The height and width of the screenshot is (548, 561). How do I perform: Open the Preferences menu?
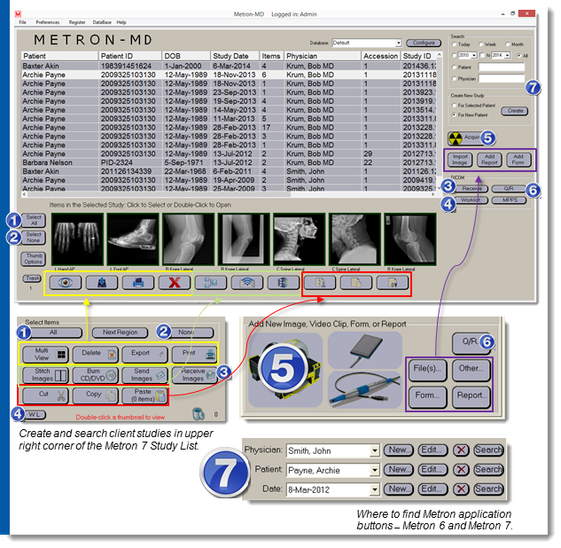click(x=48, y=22)
